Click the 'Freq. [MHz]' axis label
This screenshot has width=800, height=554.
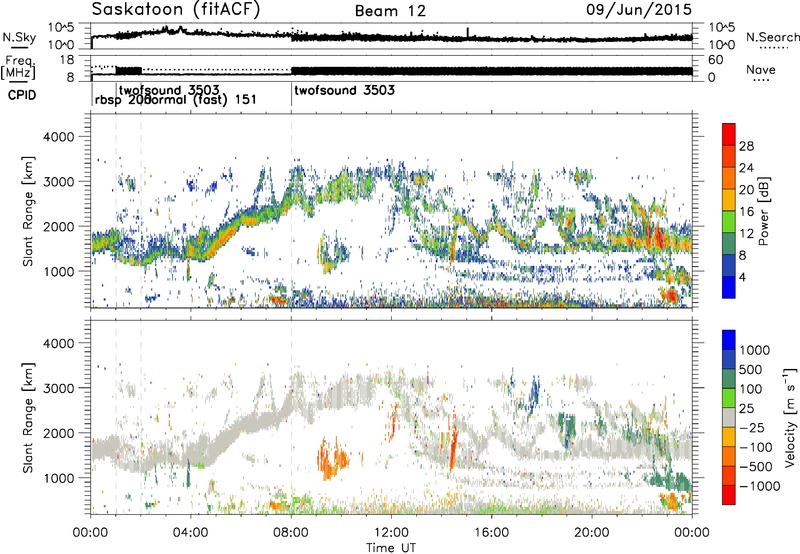(x=18, y=67)
